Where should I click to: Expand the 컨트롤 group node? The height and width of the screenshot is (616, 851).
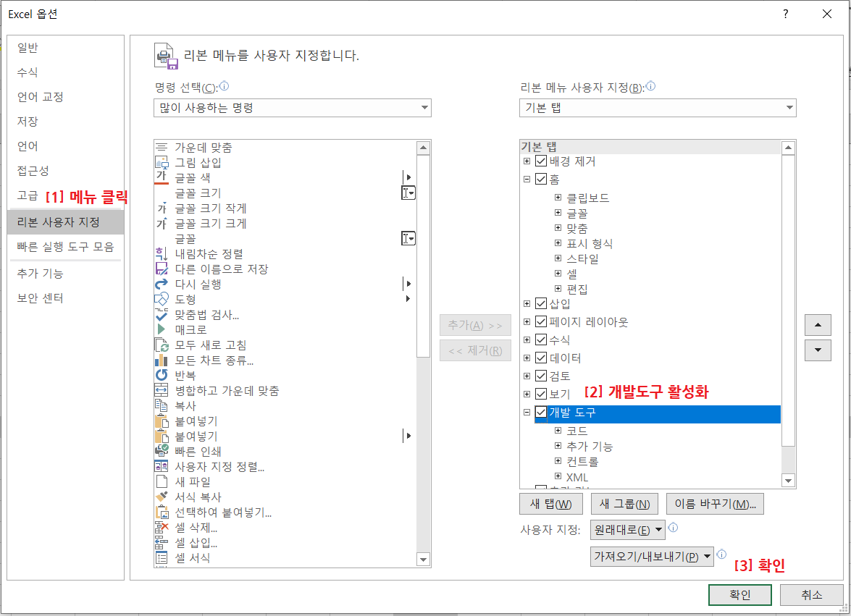pos(558,461)
